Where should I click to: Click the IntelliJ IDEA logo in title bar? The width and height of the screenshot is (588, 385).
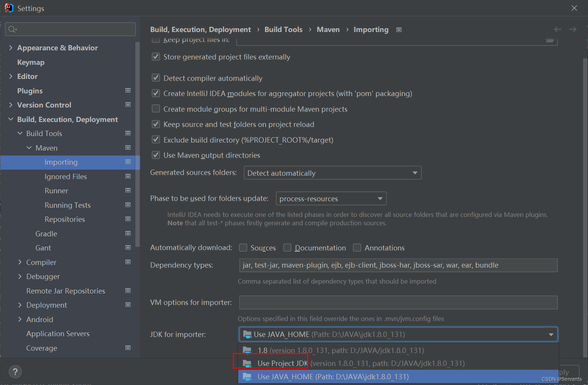click(x=9, y=8)
